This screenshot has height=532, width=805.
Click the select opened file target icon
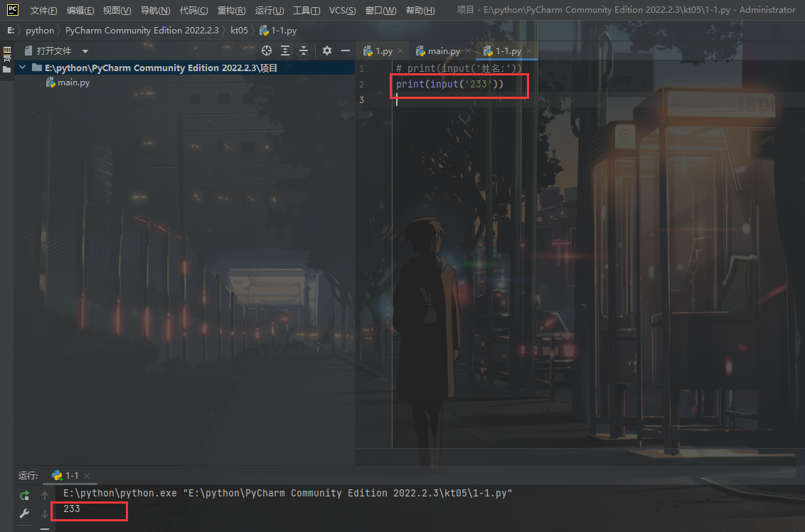267,50
